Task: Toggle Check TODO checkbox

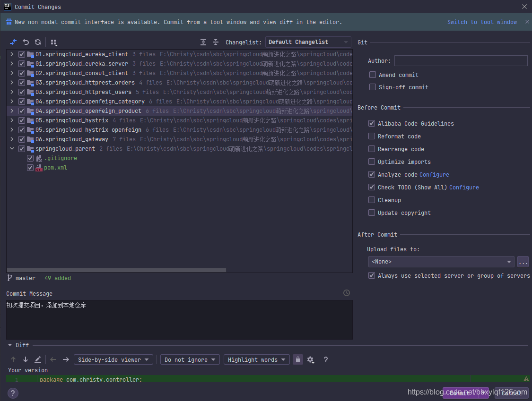Action: pyautogui.click(x=372, y=187)
